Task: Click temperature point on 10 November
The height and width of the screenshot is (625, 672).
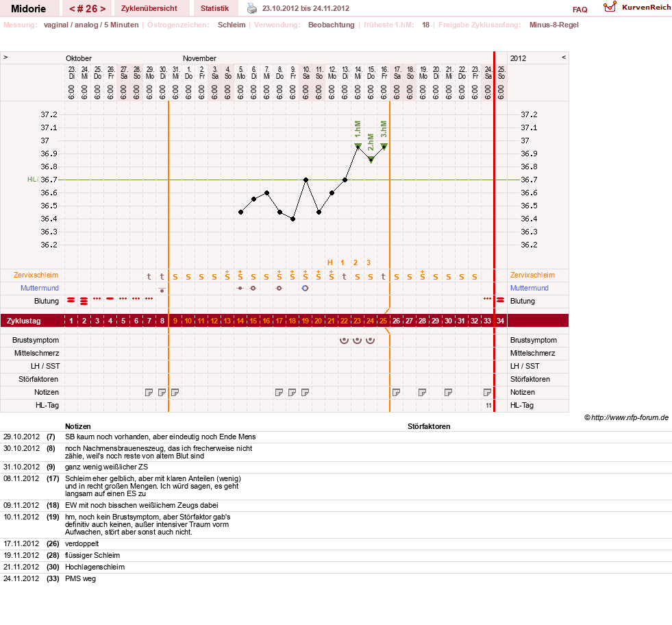Action: point(306,180)
